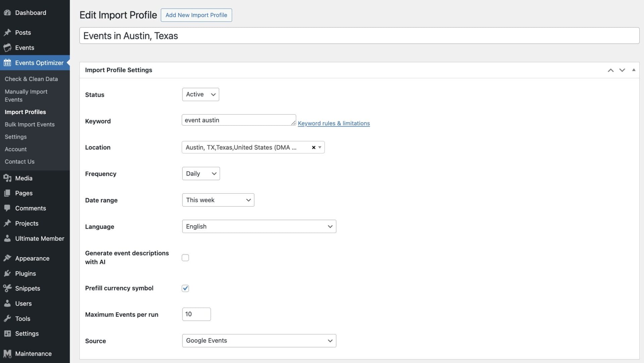Open Comments via the speech bubble icon

click(x=8, y=208)
